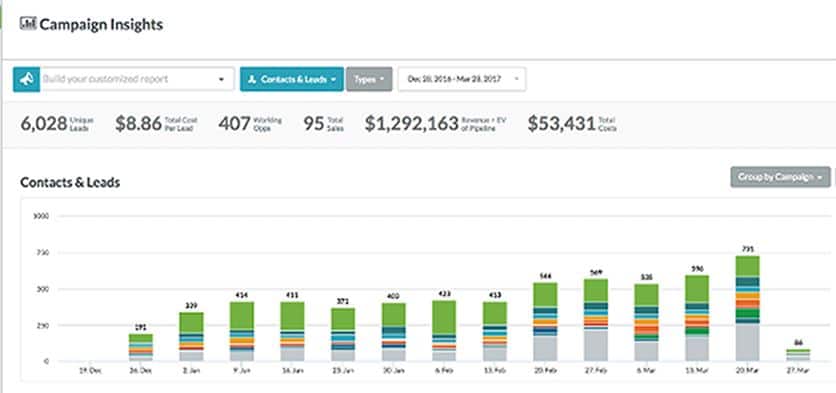The width and height of the screenshot is (836, 393).
Task: Click the small 27 Mar bar
Action: 798,355
